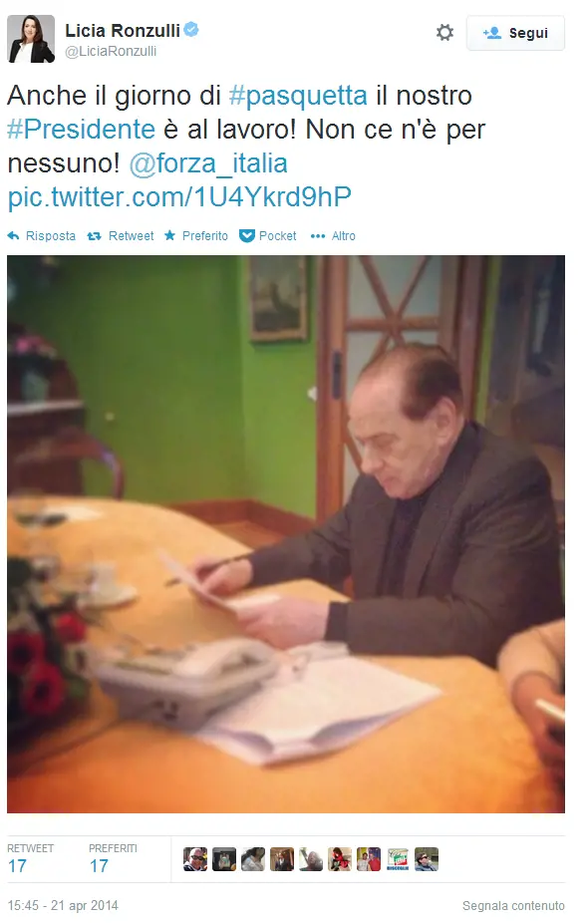Open the #Presidente hashtag link
Viewport: 588px width, 923px height.
tap(82, 129)
